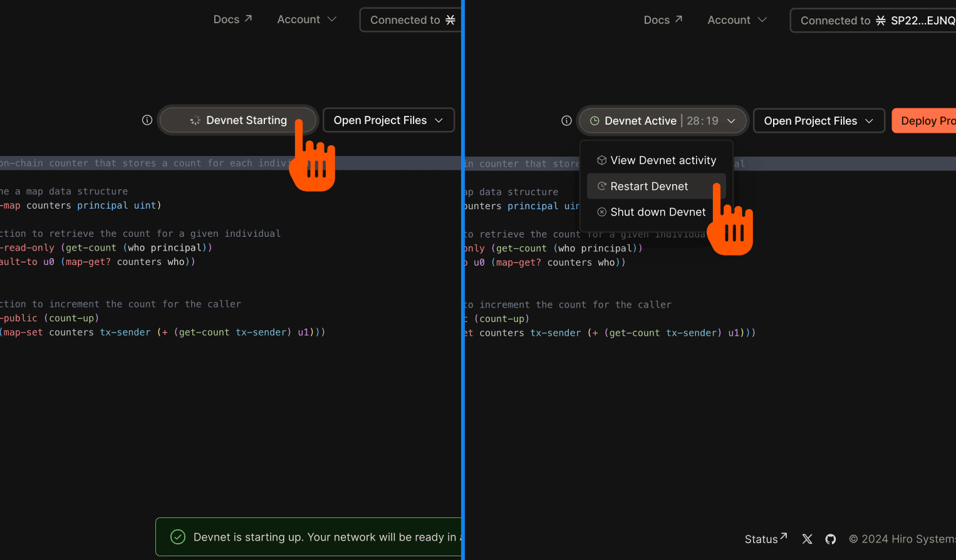Select Shut down Devnet option

(x=657, y=212)
